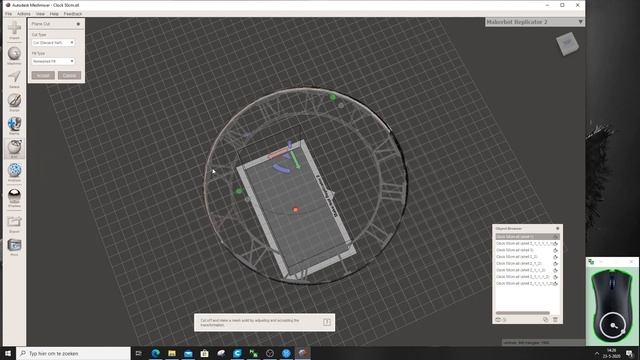Viewport: 640px width, 360px height.
Task: Open the Shaders sphere icon
Action: 14,194
